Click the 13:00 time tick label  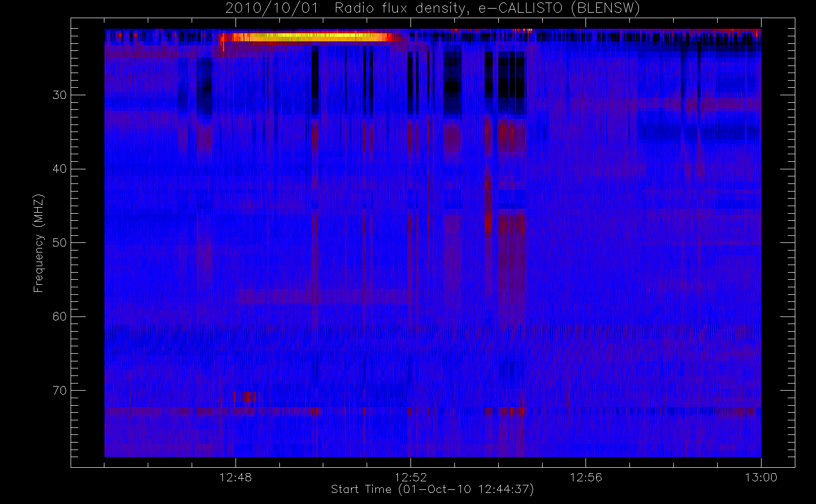click(761, 477)
